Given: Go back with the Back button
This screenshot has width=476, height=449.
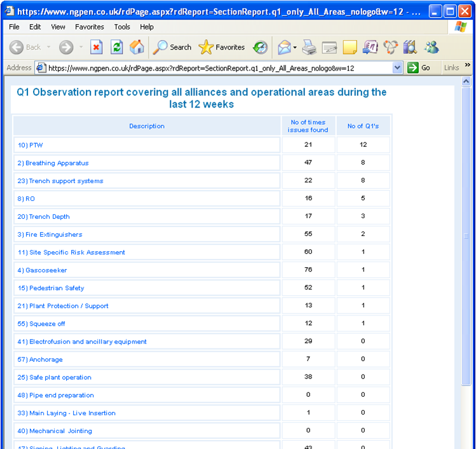Looking at the screenshot, I should (x=25, y=48).
